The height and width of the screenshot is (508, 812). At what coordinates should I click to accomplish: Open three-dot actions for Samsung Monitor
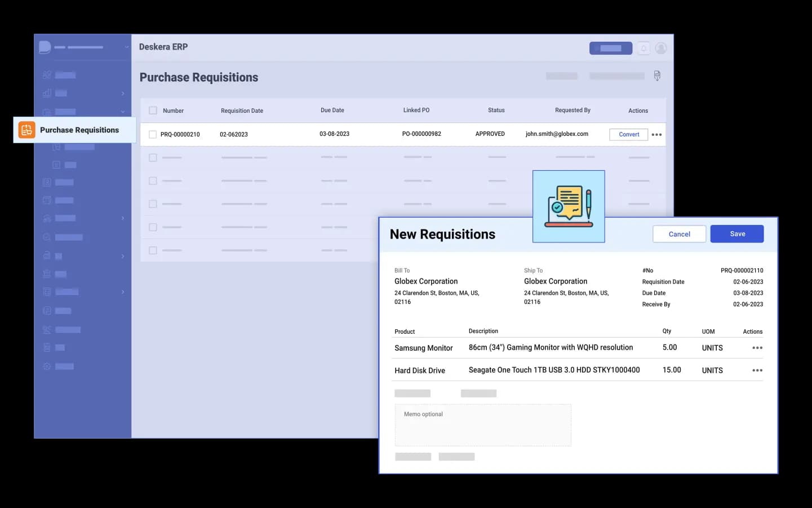[x=757, y=348]
